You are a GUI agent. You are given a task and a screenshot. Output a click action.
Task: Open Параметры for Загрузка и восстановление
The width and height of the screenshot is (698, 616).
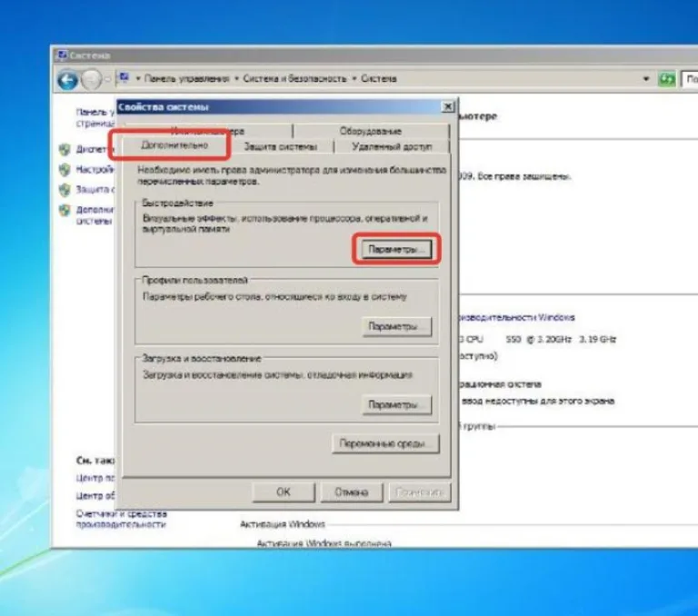[x=396, y=404]
